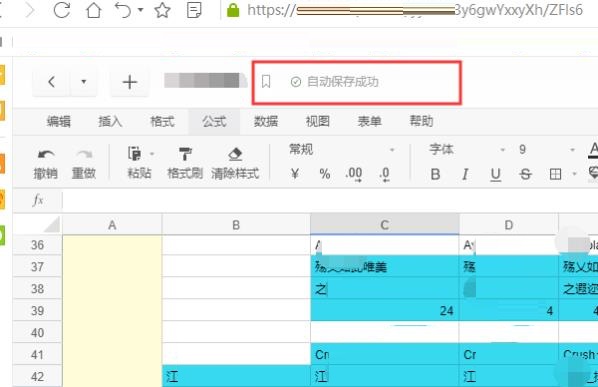This screenshot has height=387, width=598.
Task: Open reader mode page icon
Action: [x=194, y=10]
